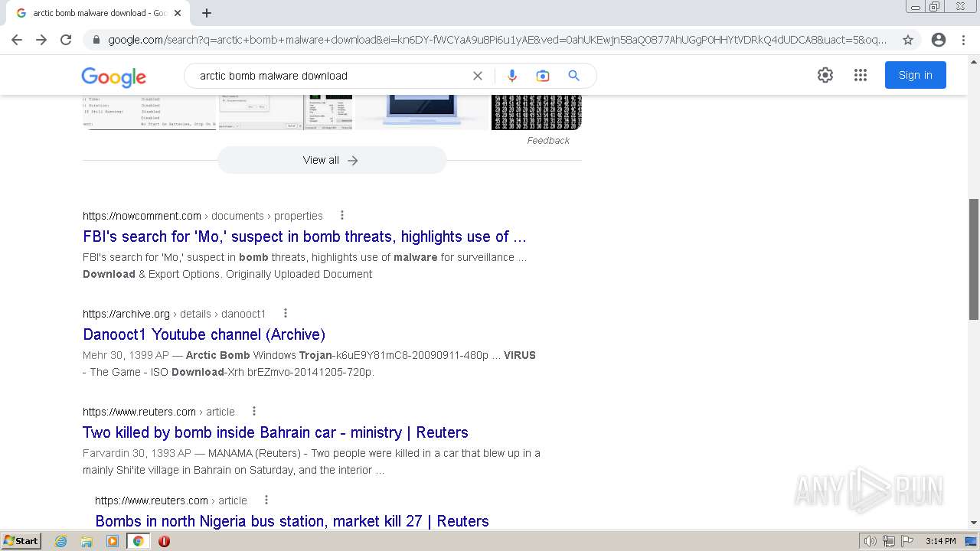Open options menu for the Bahrain Reuters result
980x551 pixels.
(x=254, y=411)
